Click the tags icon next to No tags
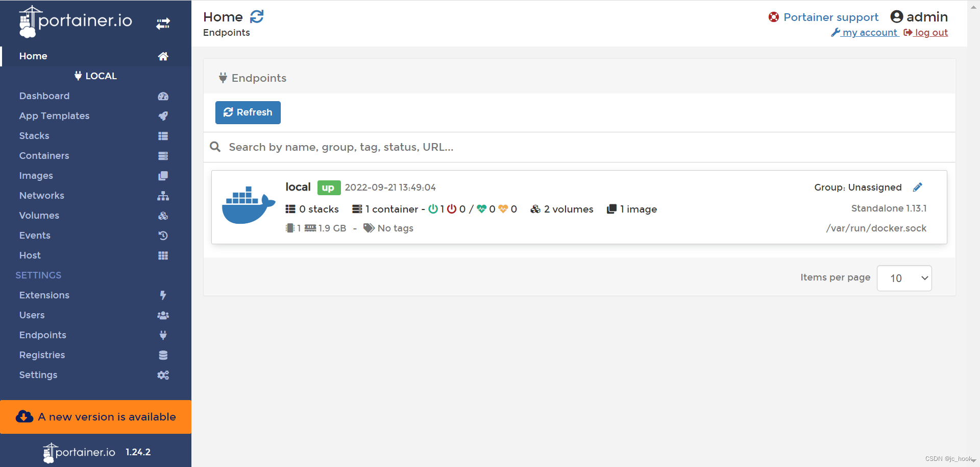This screenshot has width=980, height=467. point(369,228)
